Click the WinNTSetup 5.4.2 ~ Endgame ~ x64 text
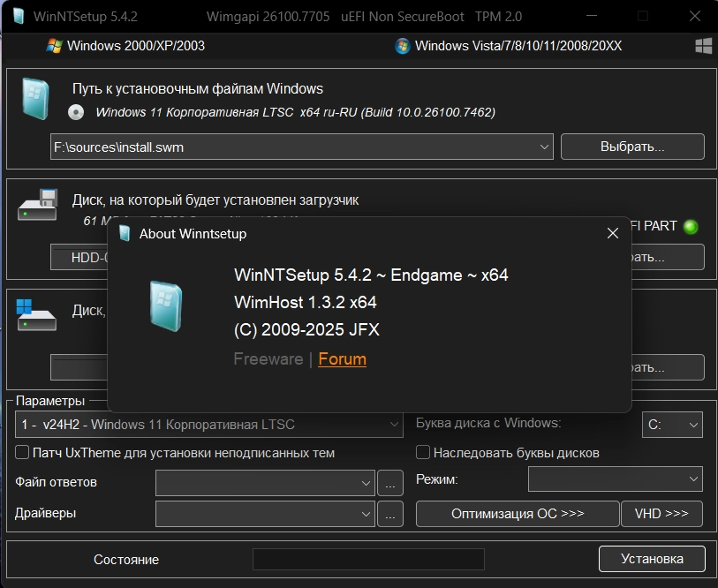Screen dimensions: 718x588 tap(371, 275)
